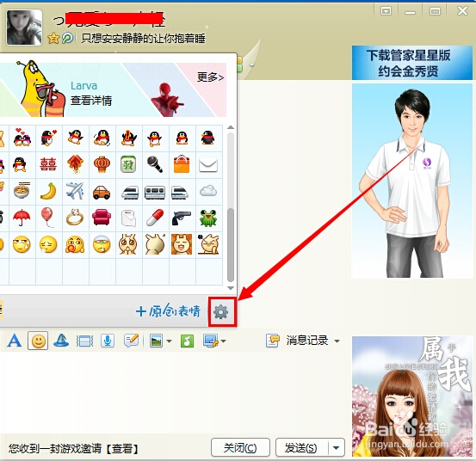This screenshot has width=476, height=461.
Task: Select the Spider-Man emoticon pack thumbnail
Action: coord(167,99)
